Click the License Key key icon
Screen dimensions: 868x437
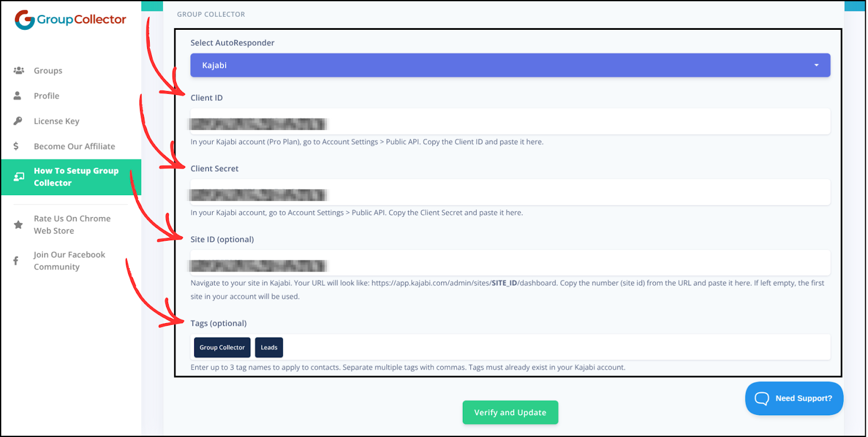click(x=18, y=121)
